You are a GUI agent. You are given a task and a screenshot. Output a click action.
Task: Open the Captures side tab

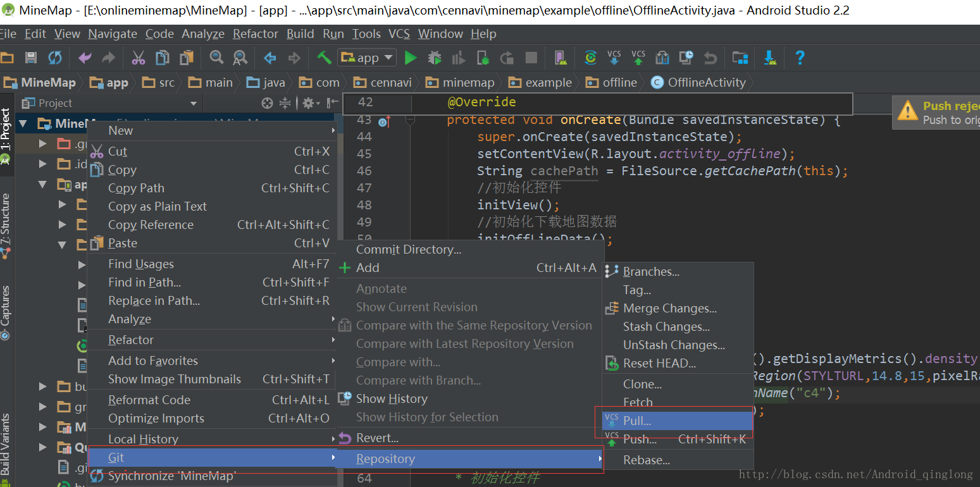point(6,312)
